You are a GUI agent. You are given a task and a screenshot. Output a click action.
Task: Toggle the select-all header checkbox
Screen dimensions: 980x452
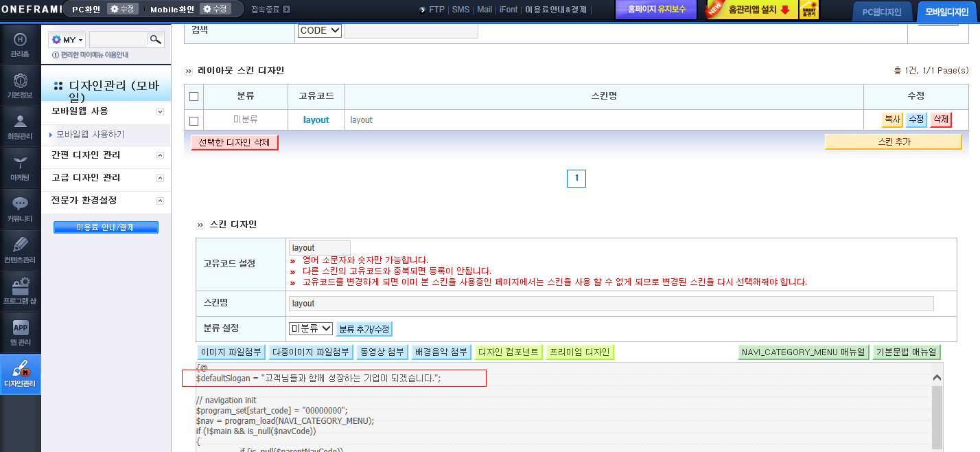coord(194,96)
